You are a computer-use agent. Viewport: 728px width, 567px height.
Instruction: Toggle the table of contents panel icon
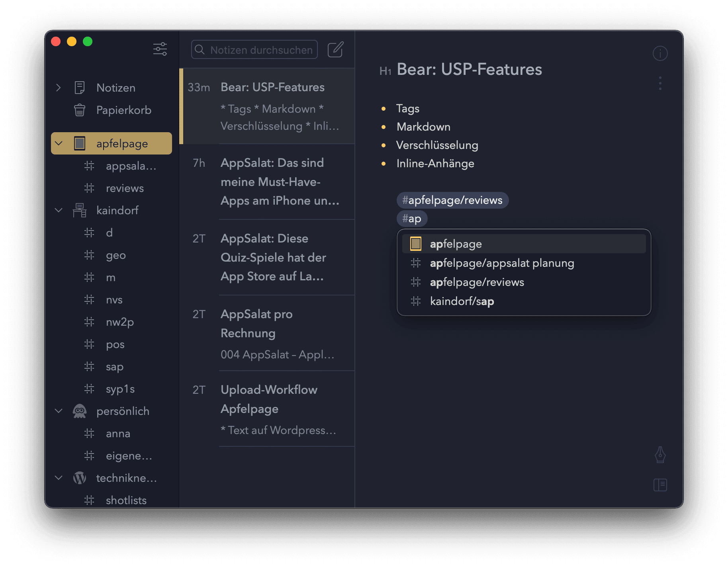(660, 485)
